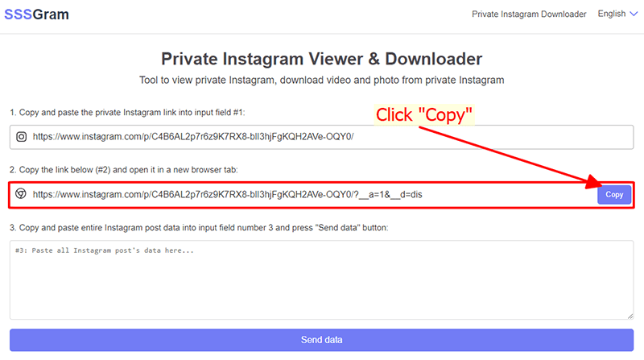Click the Send data button
Screen dimensions: 644x360
click(321, 340)
